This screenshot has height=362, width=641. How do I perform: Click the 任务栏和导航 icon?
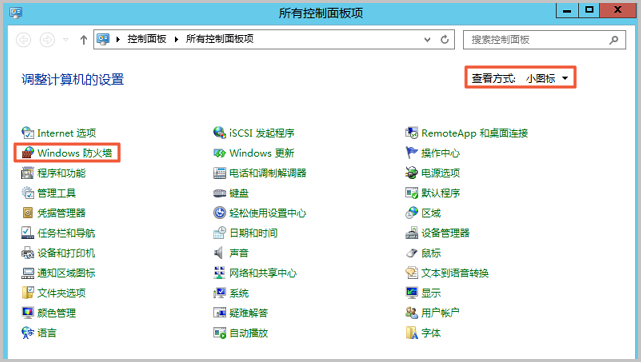pyautogui.click(x=27, y=233)
